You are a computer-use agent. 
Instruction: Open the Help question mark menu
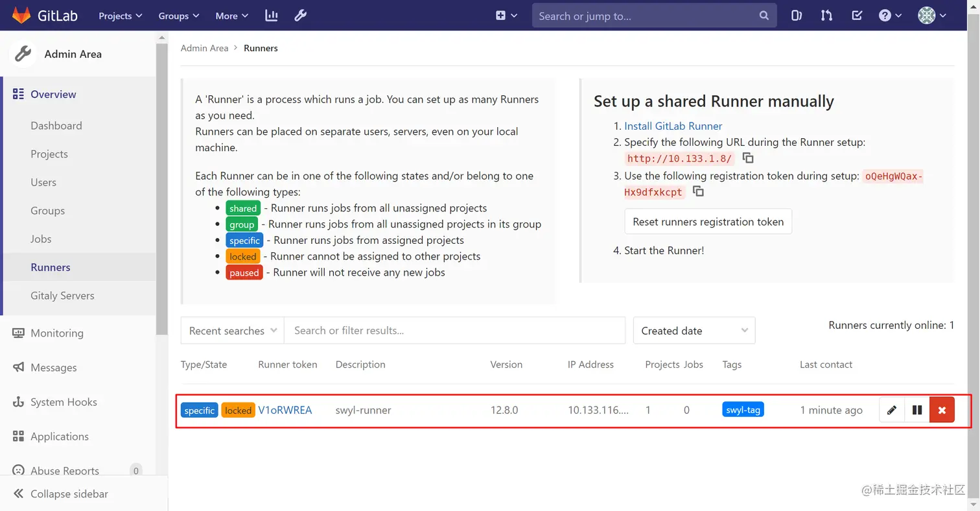[890, 16]
